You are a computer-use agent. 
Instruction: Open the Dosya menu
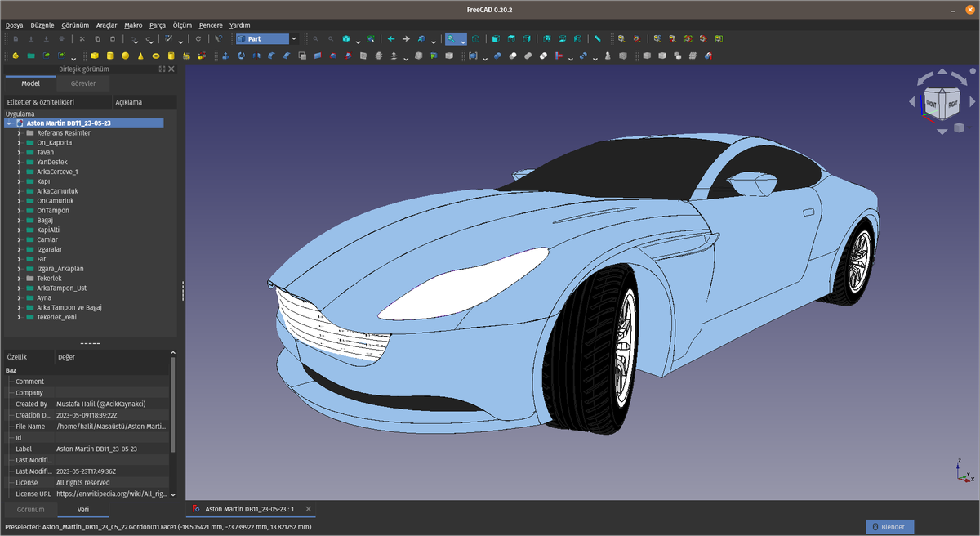coord(15,25)
